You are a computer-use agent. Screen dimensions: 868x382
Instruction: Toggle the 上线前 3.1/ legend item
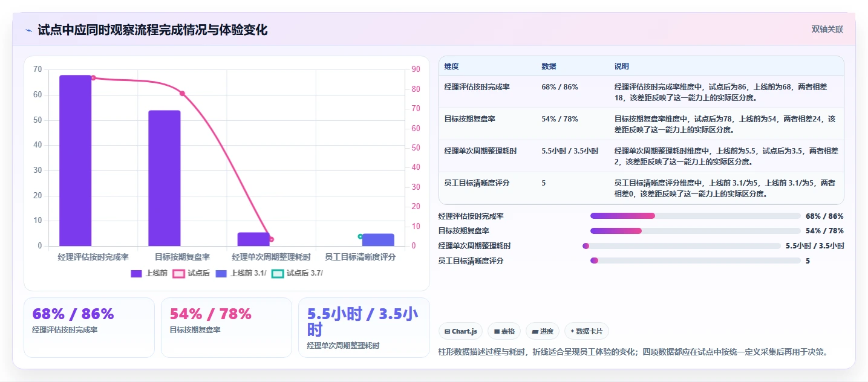[241, 273]
